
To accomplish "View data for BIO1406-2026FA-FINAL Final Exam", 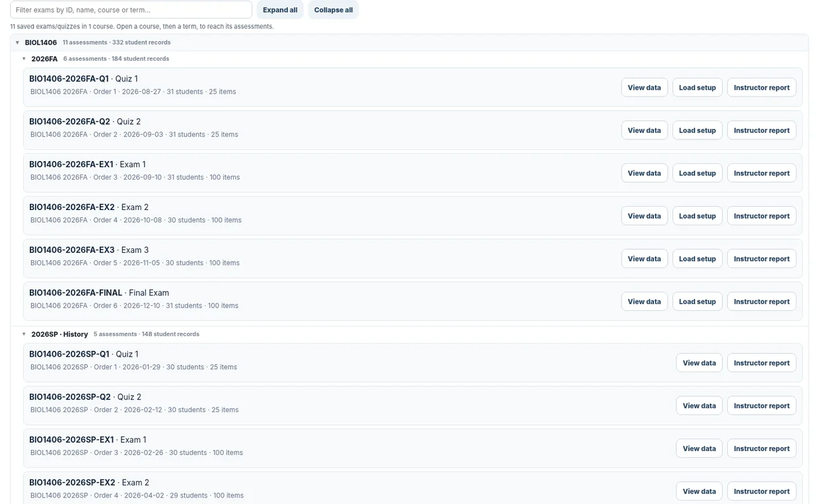I will click(x=644, y=302).
